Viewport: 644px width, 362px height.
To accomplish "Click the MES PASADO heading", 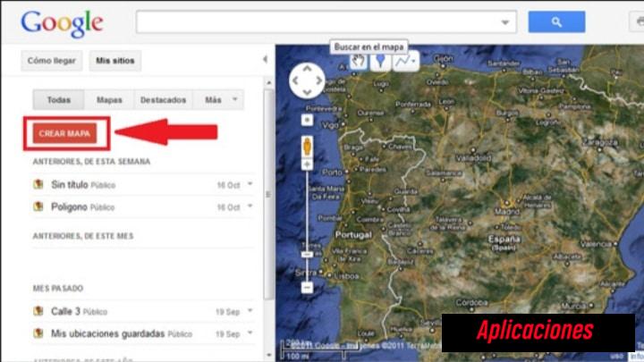I will coord(58,289).
